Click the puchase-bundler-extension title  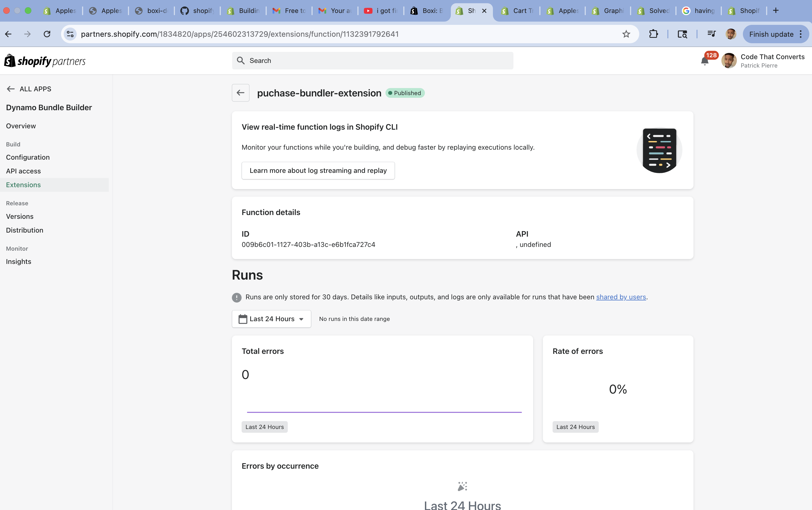(x=319, y=93)
